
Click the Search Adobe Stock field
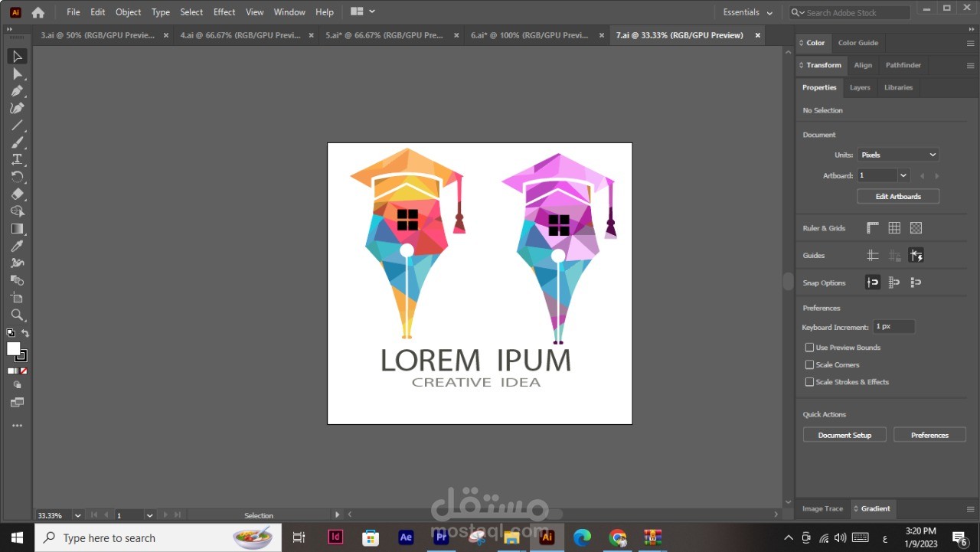850,12
